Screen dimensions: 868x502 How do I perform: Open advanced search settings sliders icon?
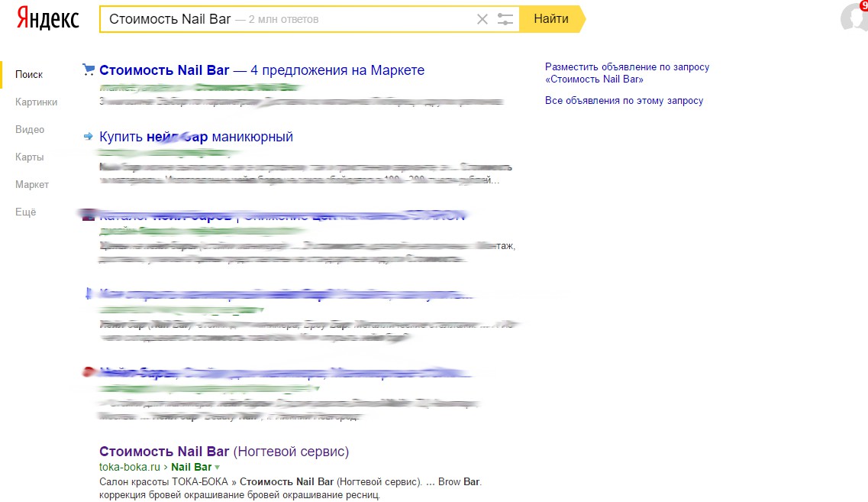click(x=505, y=19)
